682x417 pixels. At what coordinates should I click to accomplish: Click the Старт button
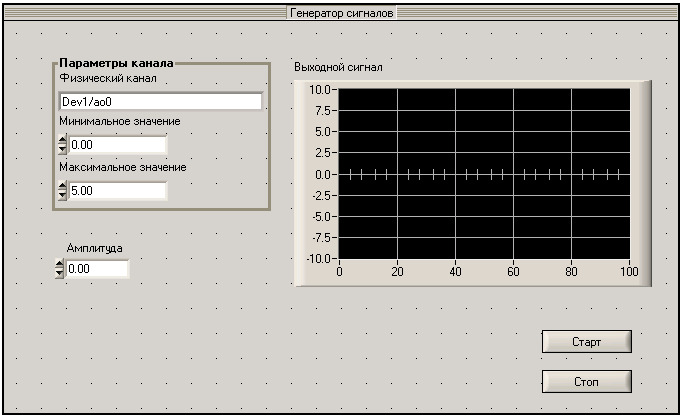click(x=586, y=342)
